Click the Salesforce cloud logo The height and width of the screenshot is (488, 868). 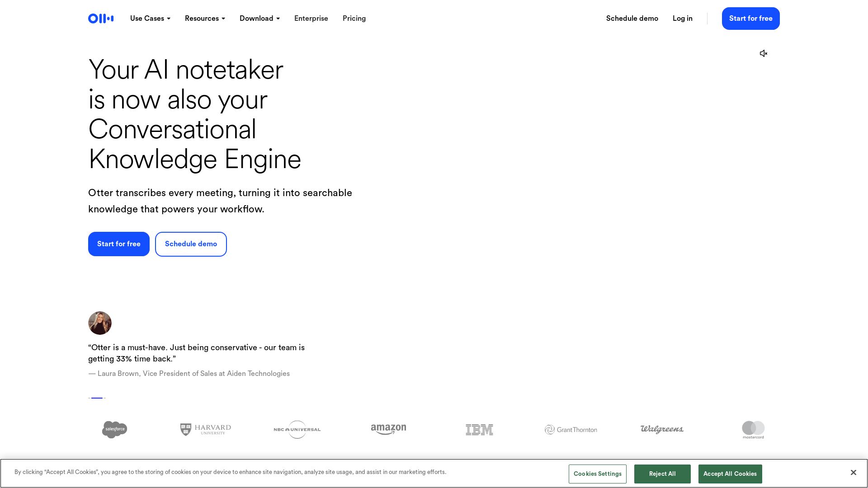(x=114, y=429)
